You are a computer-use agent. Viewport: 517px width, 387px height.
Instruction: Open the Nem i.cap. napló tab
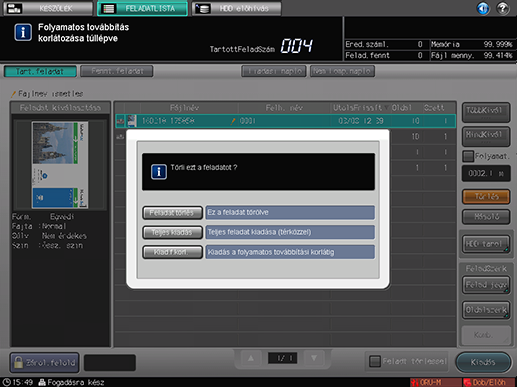tap(342, 71)
